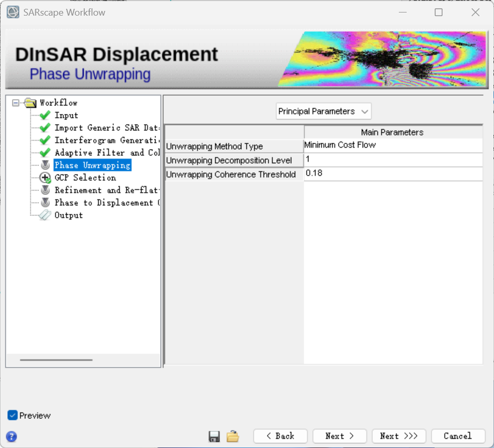
Task: Maximize the SARscape Workflow window
Action: pyautogui.click(x=438, y=12)
